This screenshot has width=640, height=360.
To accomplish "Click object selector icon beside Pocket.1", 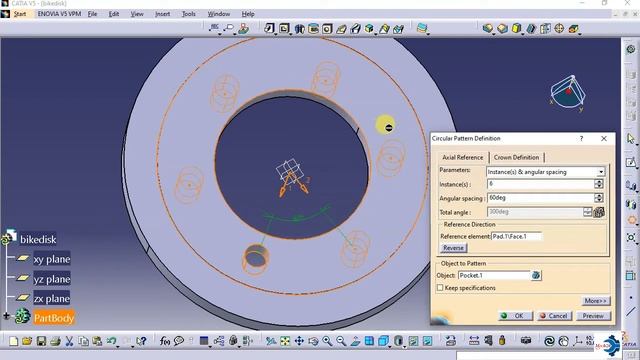I will tap(536, 276).
